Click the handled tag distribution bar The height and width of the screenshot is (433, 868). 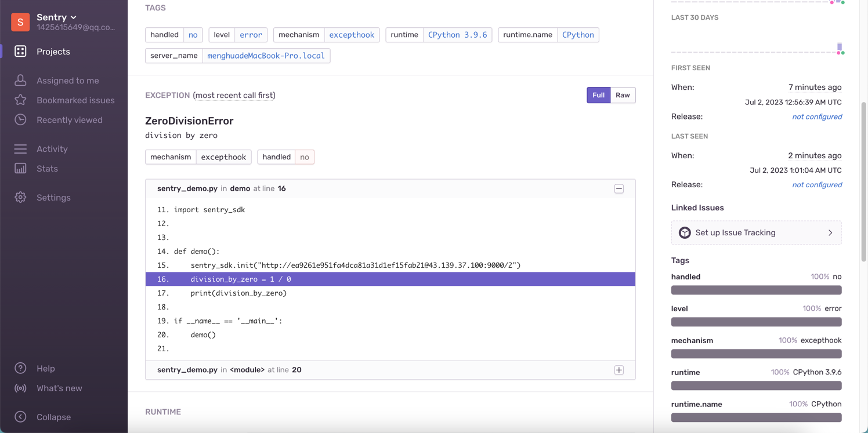[756, 290]
